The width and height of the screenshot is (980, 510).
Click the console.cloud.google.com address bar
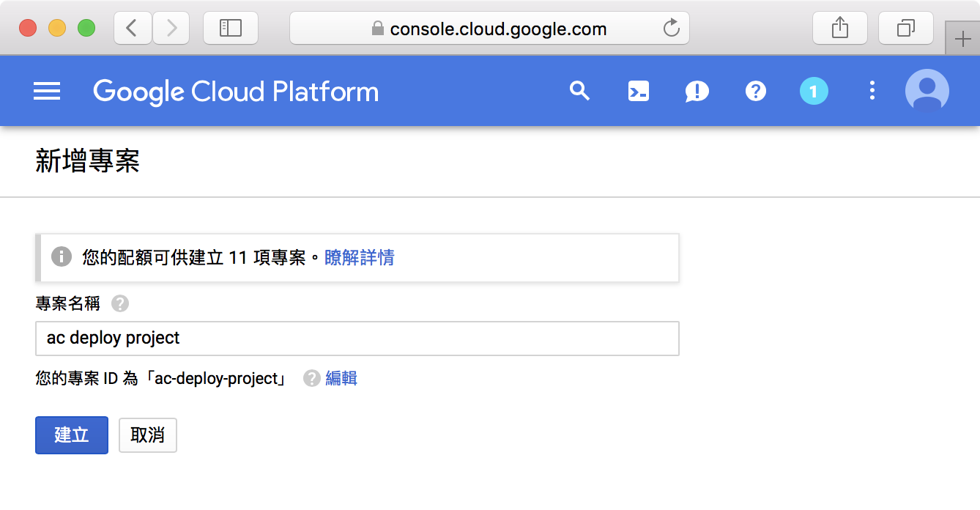[489, 28]
